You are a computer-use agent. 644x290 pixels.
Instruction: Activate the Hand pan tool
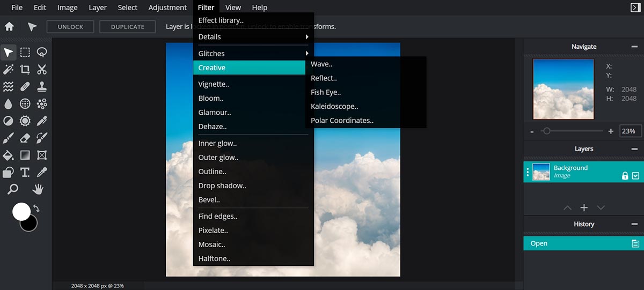pos(38,189)
